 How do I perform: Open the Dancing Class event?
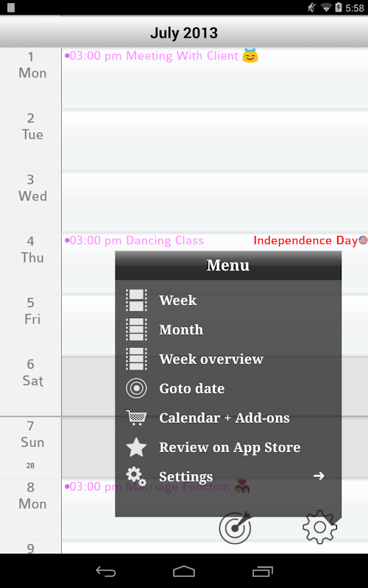point(134,240)
